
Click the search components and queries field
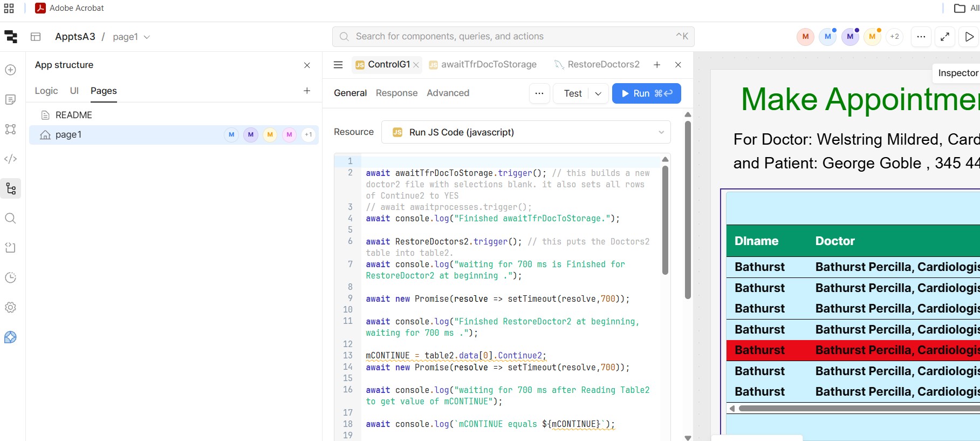click(x=512, y=37)
